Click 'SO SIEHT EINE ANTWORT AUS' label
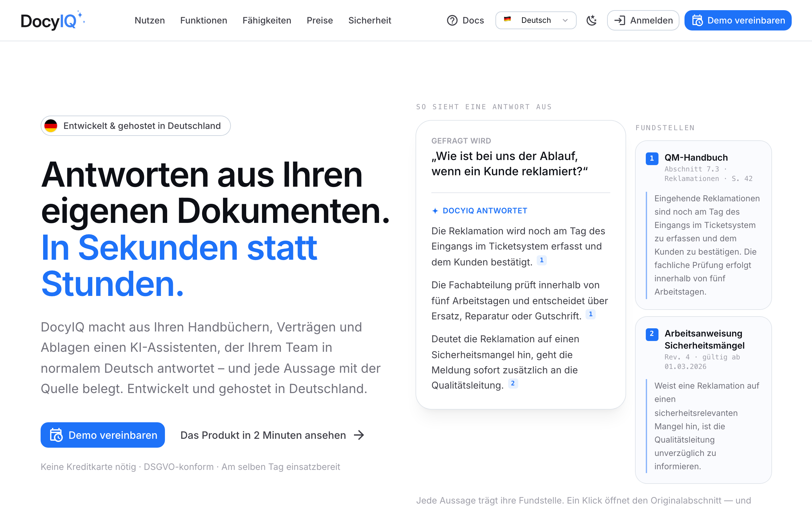The image size is (812, 508). [x=484, y=107]
